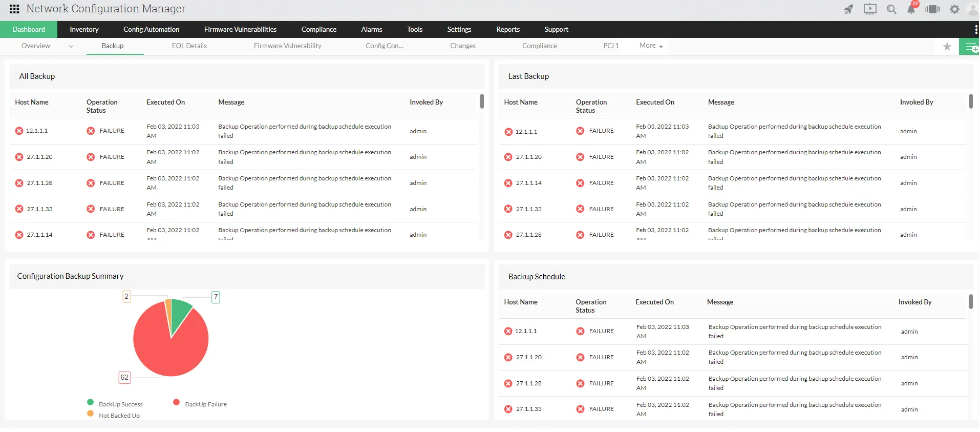Image resolution: width=980 pixels, height=432 pixels.
Task: Open host 27.1.1.33 in Last Backup
Action: [x=529, y=209]
